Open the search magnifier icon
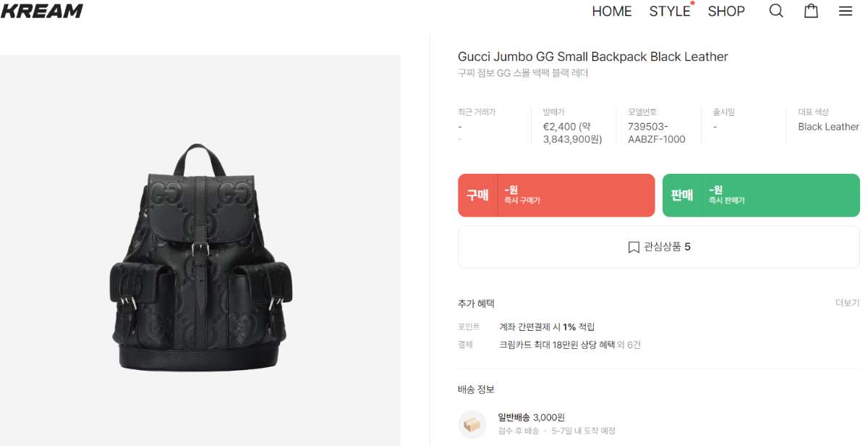 (776, 11)
